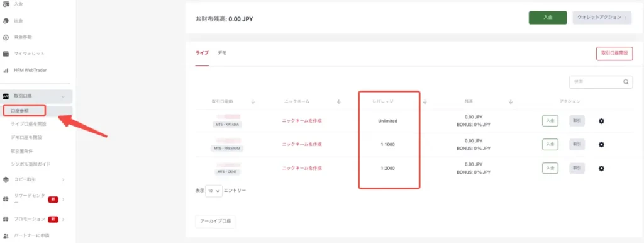Image resolution: width=644 pixels, height=243 pixels.
Task: Expand the コピー取引 chevron
Action: pos(63,179)
